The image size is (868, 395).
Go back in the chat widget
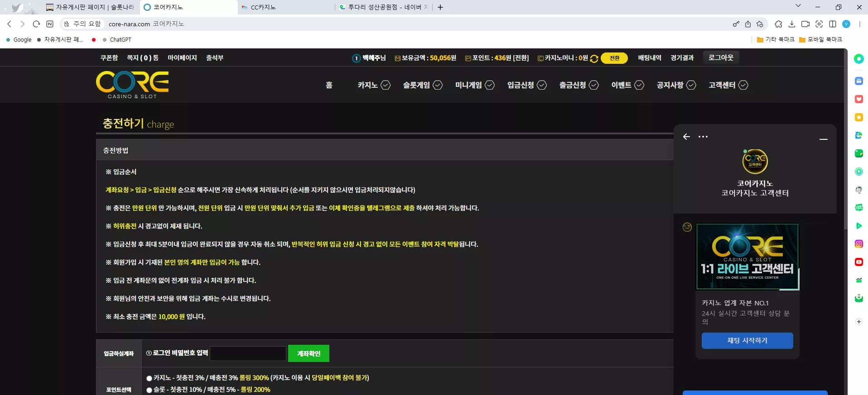click(x=687, y=137)
